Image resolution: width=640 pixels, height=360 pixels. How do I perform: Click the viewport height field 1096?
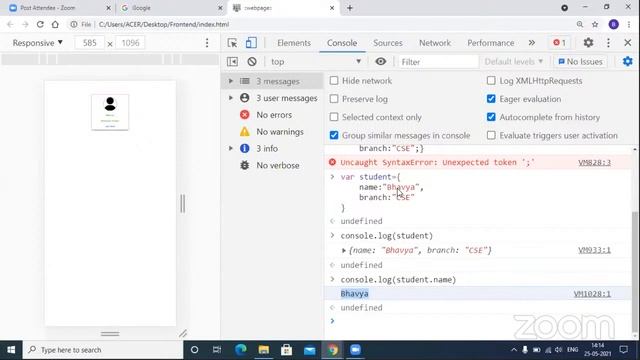[x=130, y=43]
